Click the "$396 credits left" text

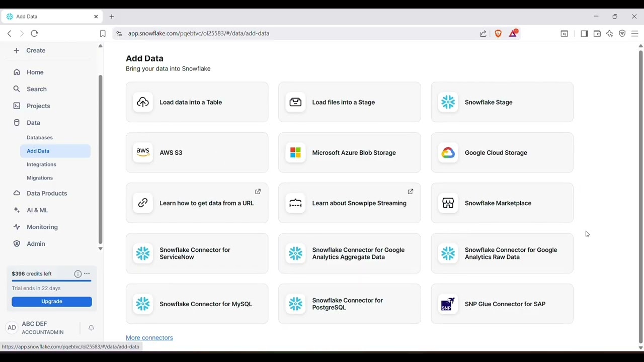pyautogui.click(x=32, y=274)
